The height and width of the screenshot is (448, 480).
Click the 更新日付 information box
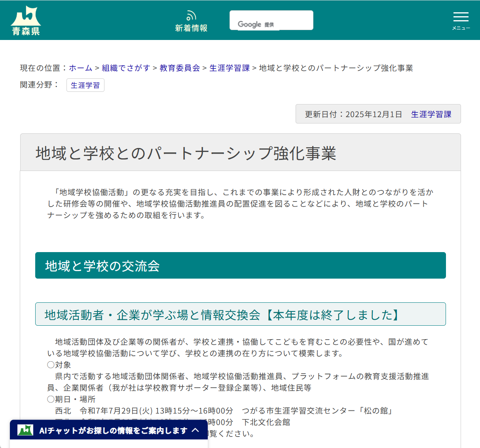click(378, 114)
